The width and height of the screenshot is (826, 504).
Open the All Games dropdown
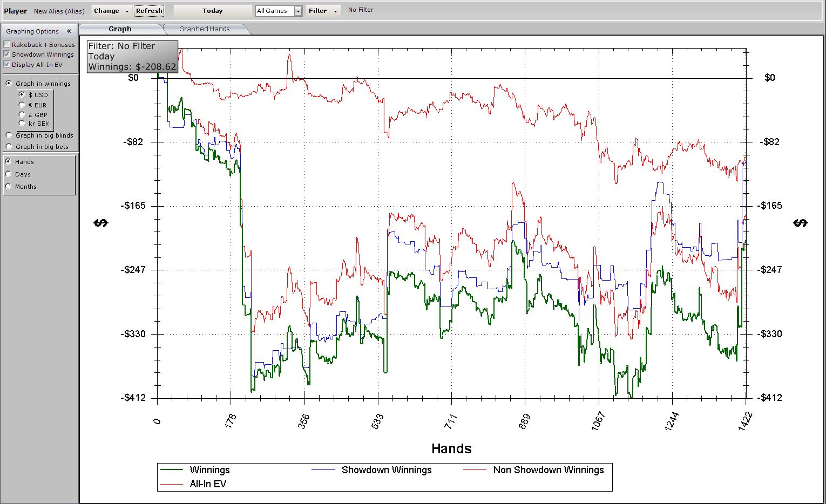pos(297,11)
